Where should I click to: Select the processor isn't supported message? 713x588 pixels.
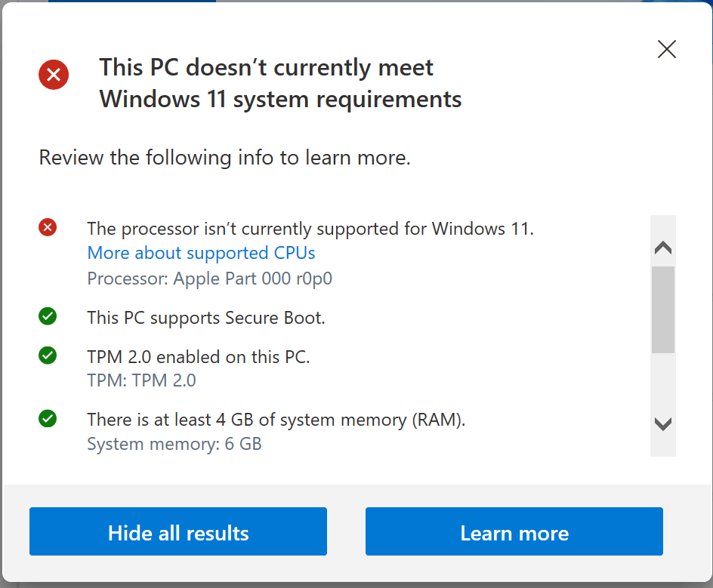pos(310,229)
